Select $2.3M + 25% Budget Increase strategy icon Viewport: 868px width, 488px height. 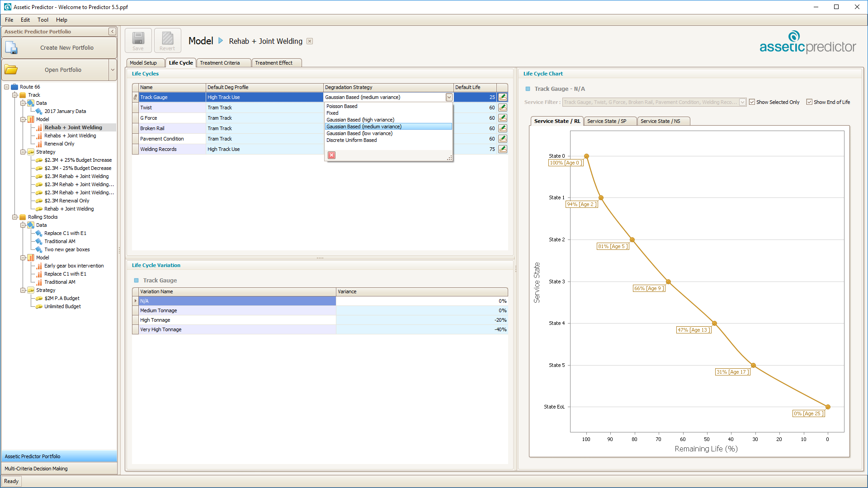click(39, 160)
